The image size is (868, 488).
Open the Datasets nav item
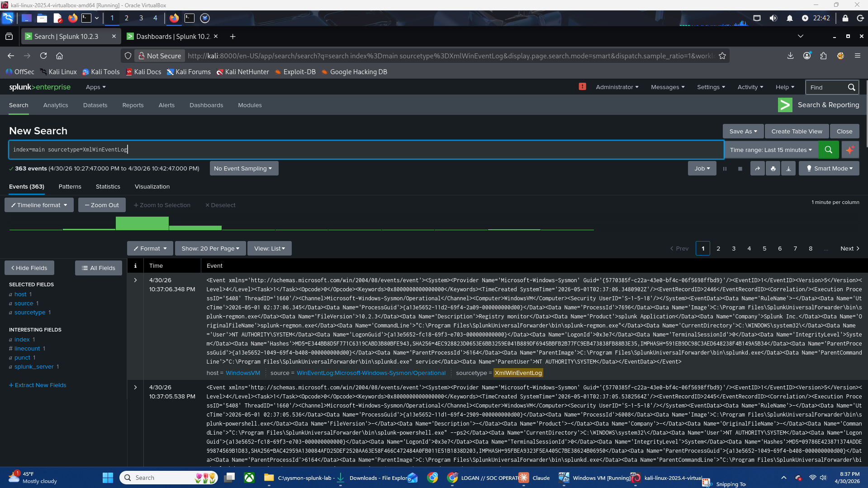tap(95, 105)
